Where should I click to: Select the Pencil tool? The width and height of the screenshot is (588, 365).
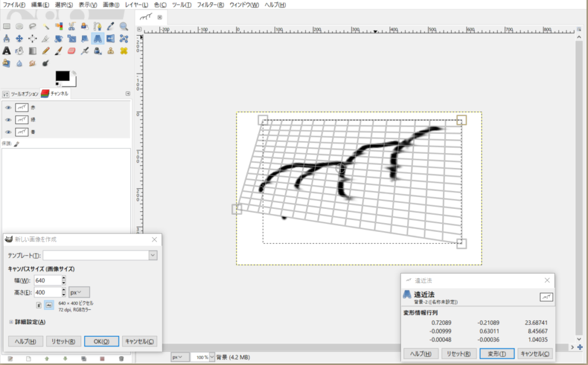pos(45,51)
